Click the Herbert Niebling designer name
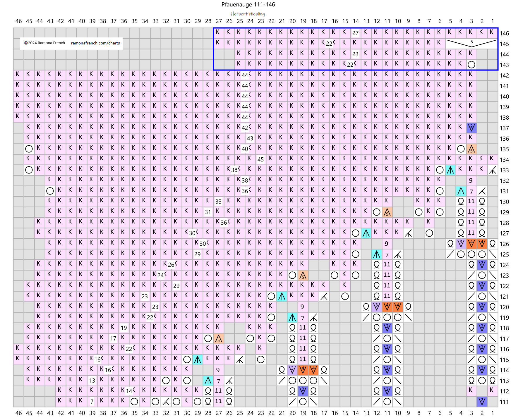The image size is (511, 420). 248,14
